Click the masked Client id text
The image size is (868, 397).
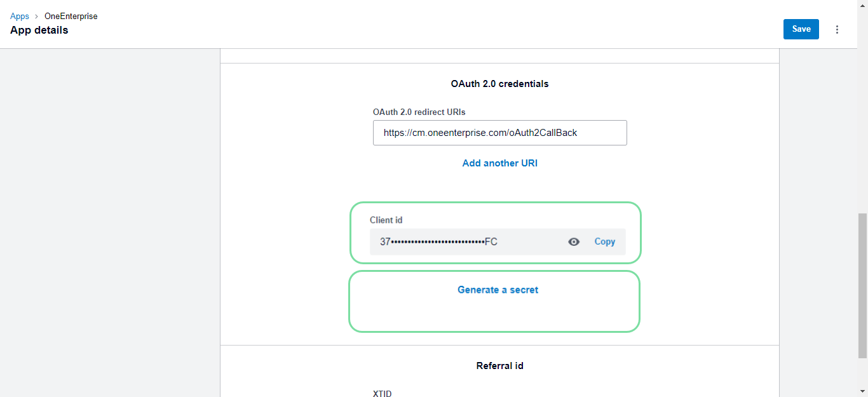pos(438,242)
